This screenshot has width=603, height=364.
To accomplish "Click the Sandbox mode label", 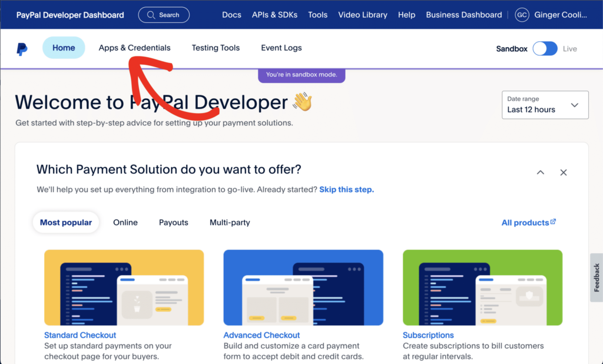I will pyautogui.click(x=512, y=49).
